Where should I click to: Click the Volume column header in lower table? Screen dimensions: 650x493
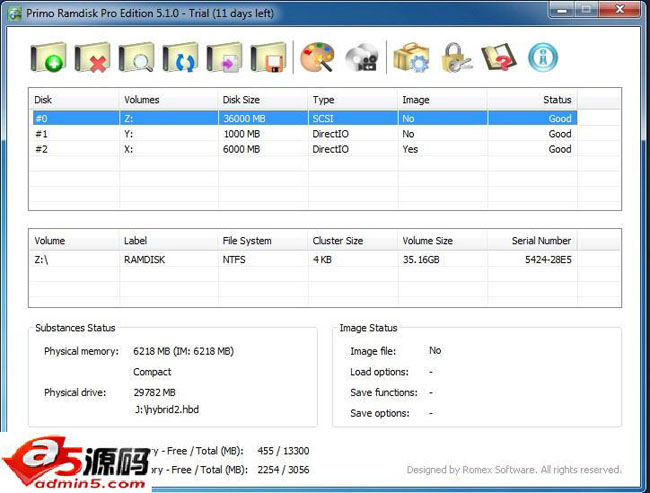click(x=75, y=240)
